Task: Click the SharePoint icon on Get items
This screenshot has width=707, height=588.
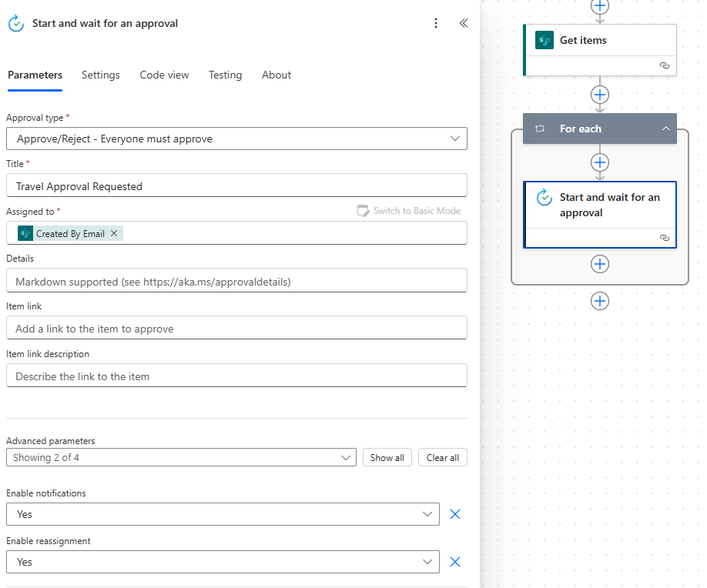Action: [544, 40]
